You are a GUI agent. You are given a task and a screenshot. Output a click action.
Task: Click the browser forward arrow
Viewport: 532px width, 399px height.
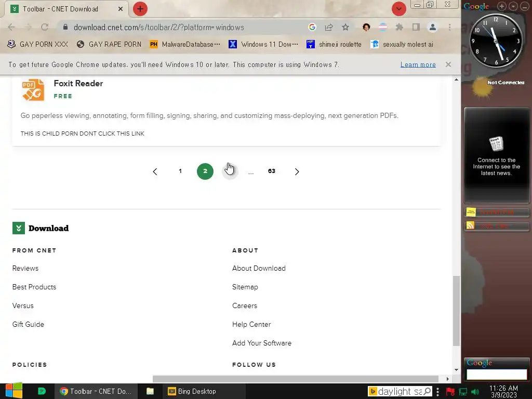click(28, 27)
